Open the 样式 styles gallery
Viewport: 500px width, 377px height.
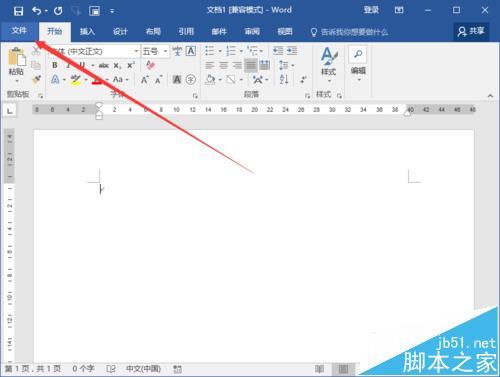pos(329,65)
